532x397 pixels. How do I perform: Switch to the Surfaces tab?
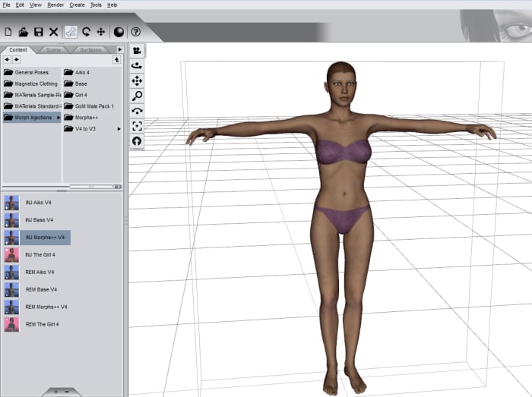90,50
